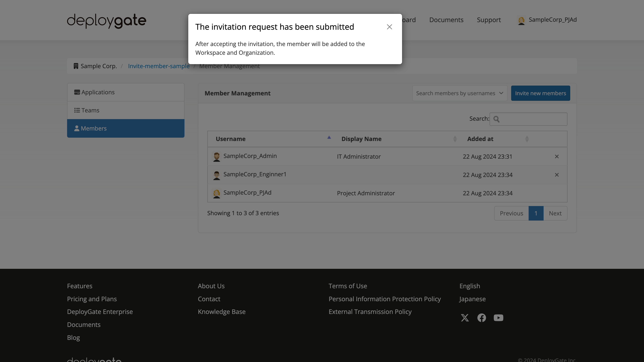Click the Applications panel icon
644x362 pixels.
click(x=77, y=92)
